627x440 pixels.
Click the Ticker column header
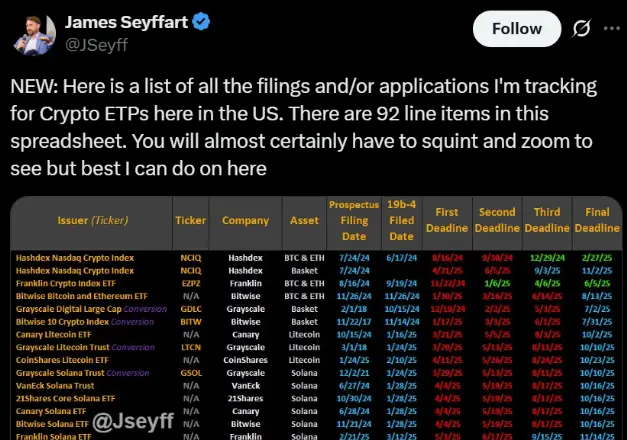coord(190,220)
